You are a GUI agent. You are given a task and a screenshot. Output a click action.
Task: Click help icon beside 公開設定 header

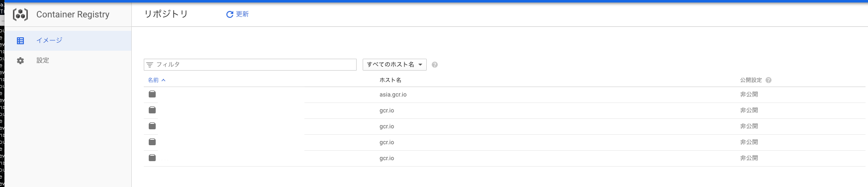(x=769, y=80)
